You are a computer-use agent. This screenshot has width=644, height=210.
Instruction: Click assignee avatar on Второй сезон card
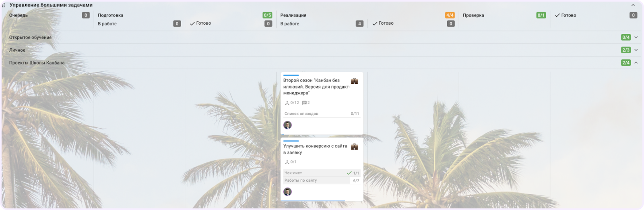tap(287, 125)
